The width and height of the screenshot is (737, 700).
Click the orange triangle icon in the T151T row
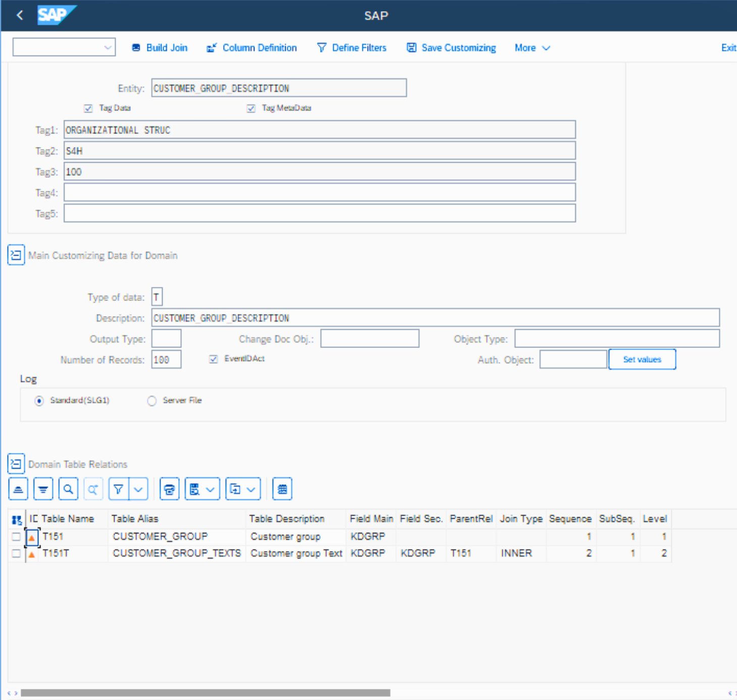(x=32, y=554)
